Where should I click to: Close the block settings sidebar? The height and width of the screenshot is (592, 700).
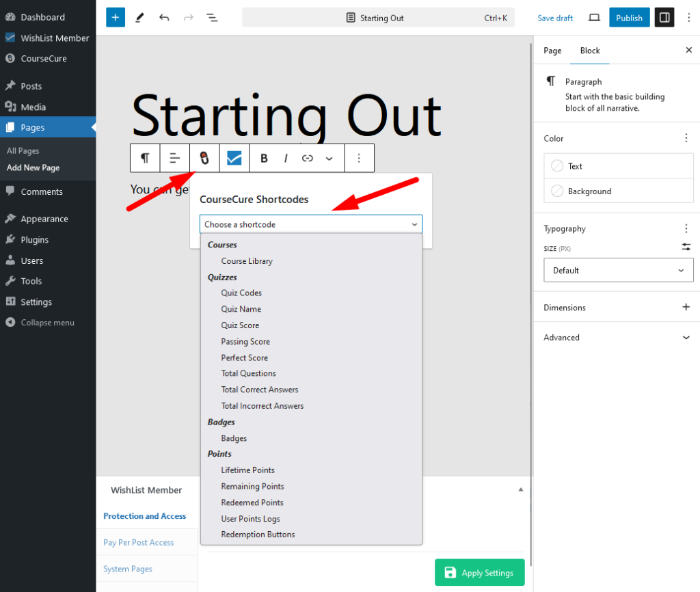coord(689,50)
